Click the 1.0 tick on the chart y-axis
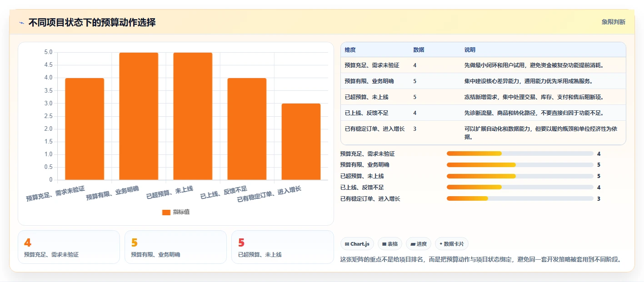This screenshot has width=644, height=282. 48,154
